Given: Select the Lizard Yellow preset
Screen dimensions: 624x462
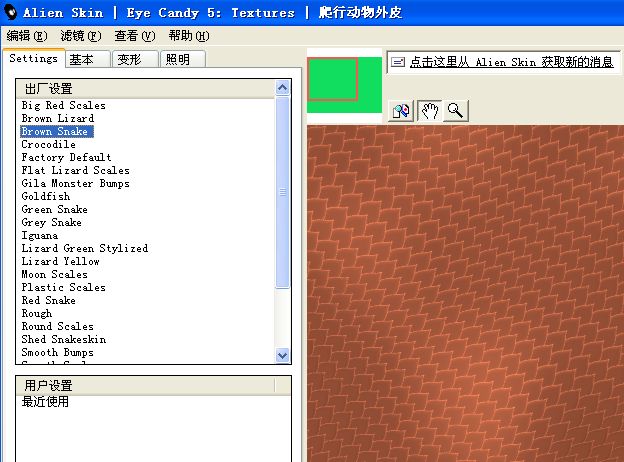Looking at the screenshot, I should pos(60,261).
